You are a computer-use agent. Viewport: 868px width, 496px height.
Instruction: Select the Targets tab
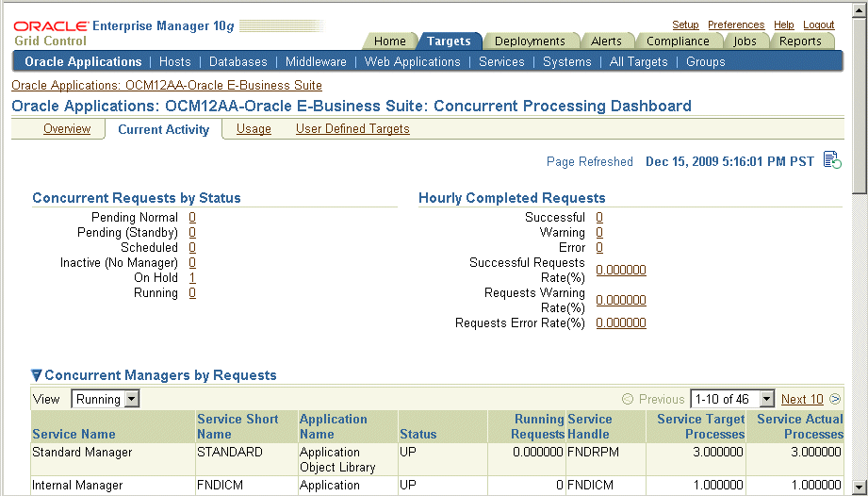(x=449, y=41)
